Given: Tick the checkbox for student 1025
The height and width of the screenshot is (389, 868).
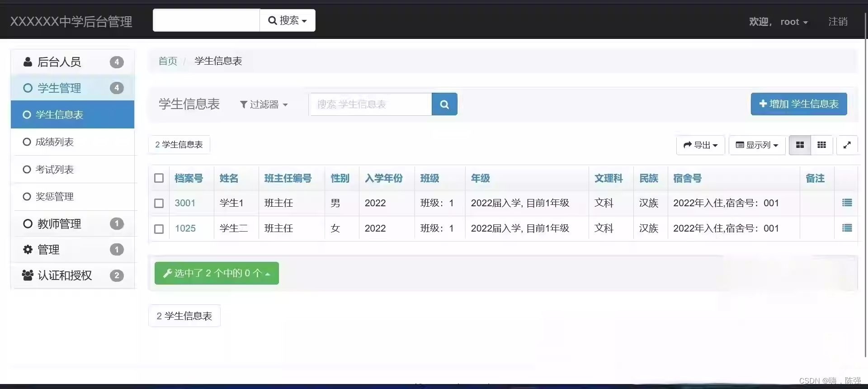Looking at the screenshot, I should 159,229.
